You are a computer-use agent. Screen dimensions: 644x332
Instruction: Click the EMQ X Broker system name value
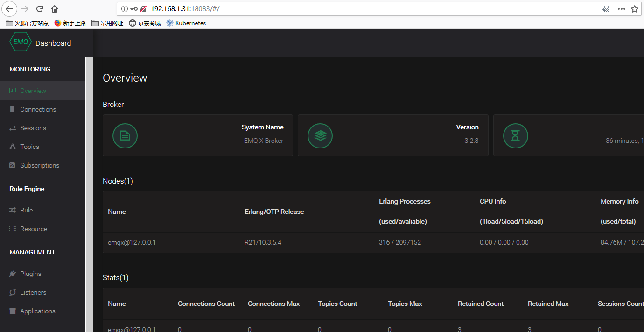[264, 141]
